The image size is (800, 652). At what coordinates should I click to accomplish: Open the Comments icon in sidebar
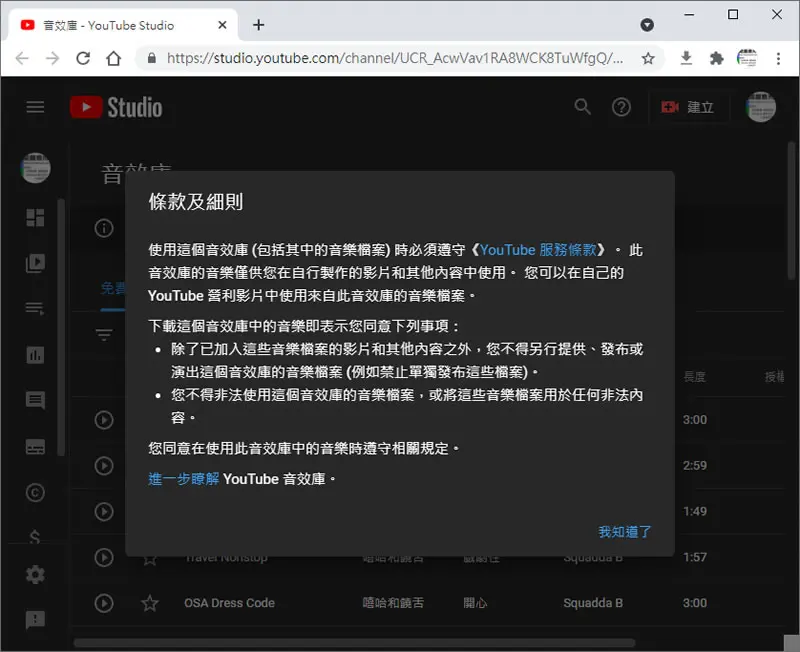(x=35, y=400)
